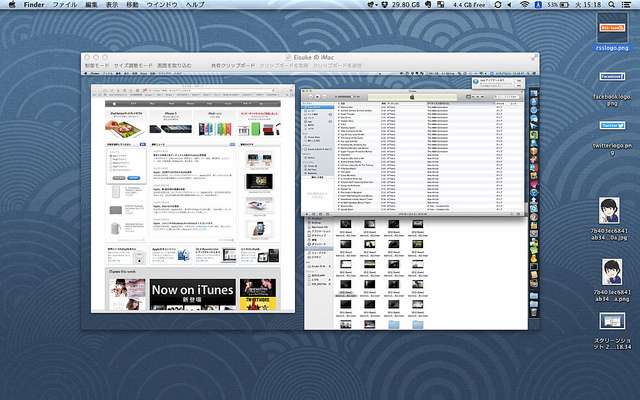Viewport: 640px width, 400px height.
Task: Open Notification Center list icon
Action: (626, 4)
